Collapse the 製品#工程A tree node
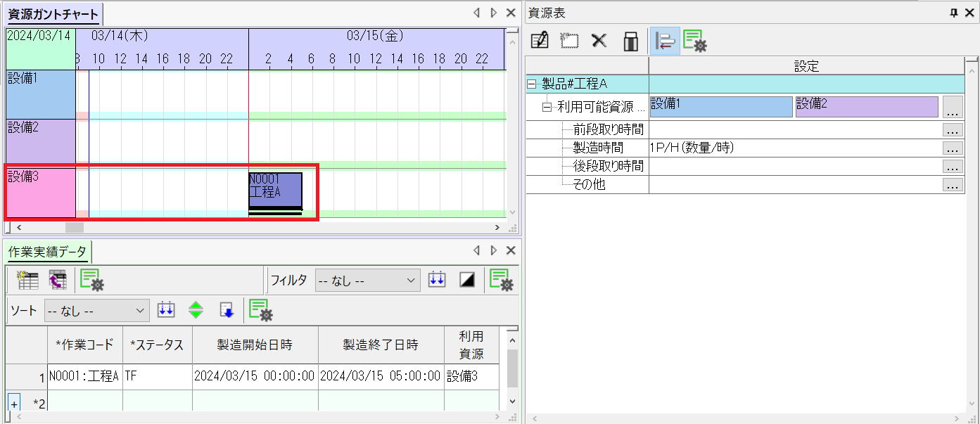 coord(532,84)
